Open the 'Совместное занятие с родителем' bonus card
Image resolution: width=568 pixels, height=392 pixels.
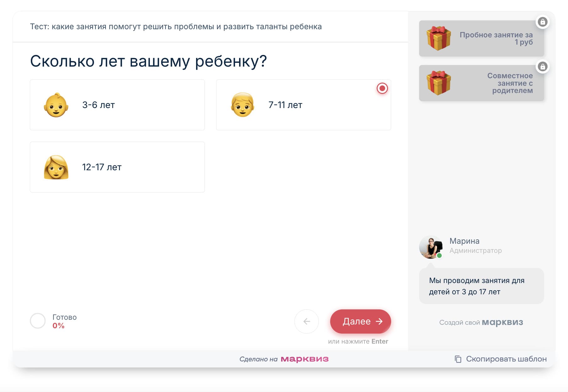[x=482, y=83]
